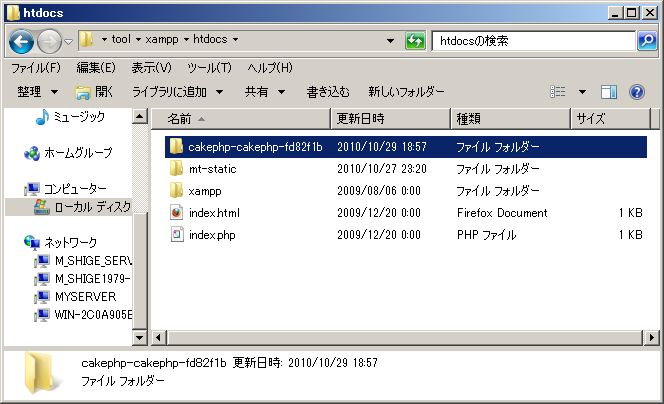Click the Firefox Document type cell
The width and height of the screenshot is (664, 404).
tap(502, 213)
